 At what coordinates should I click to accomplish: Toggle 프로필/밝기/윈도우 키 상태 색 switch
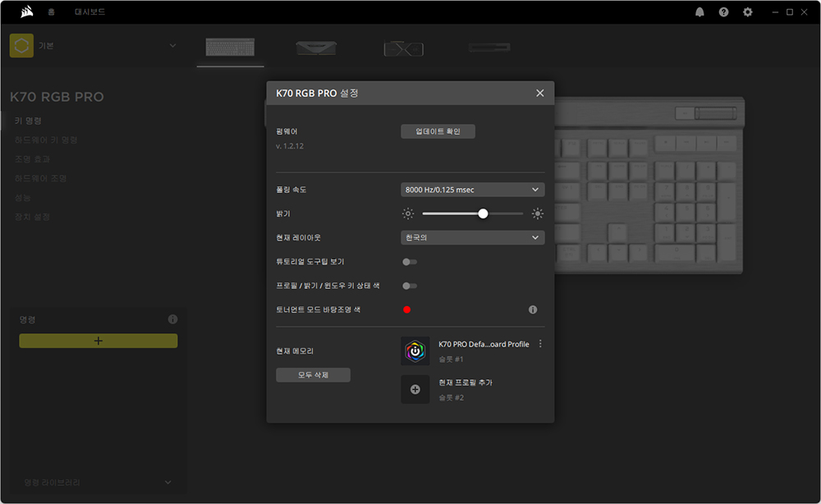410,286
